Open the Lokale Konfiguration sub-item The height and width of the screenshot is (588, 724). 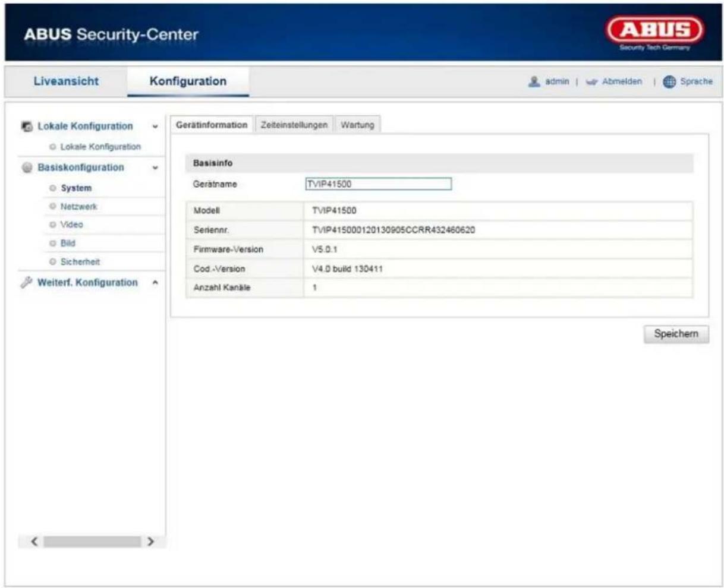pos(100,147)
